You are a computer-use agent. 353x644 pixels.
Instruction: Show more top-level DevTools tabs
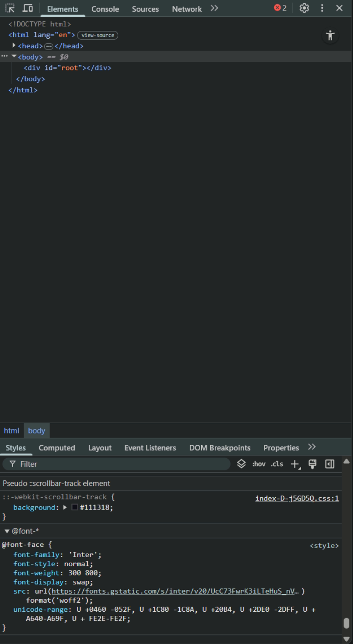point(214,8)
